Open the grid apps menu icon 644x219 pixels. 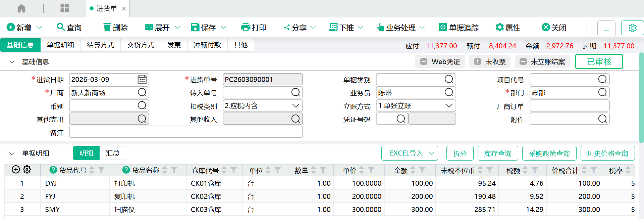pos(65,8)
